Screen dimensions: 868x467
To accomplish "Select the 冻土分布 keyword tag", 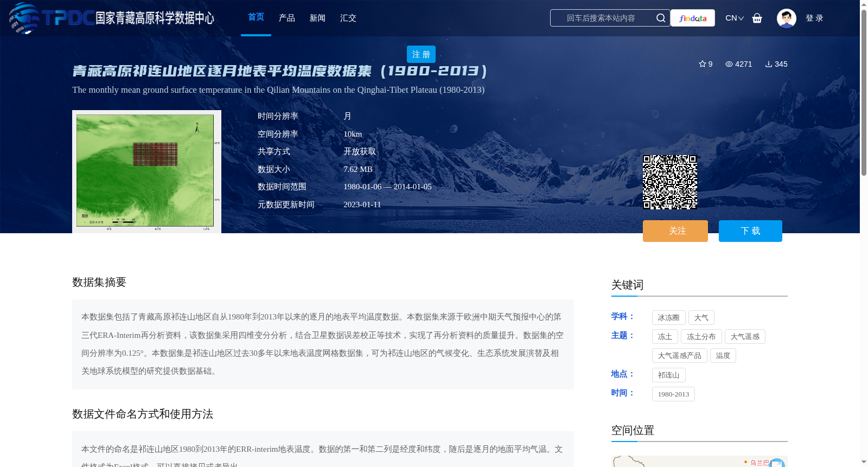I will 701,336.
